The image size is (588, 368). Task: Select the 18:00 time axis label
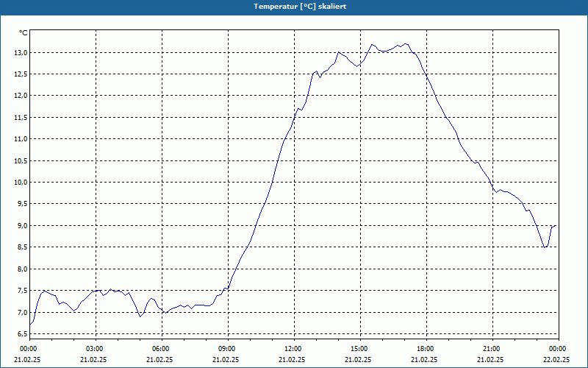point(426,349)
